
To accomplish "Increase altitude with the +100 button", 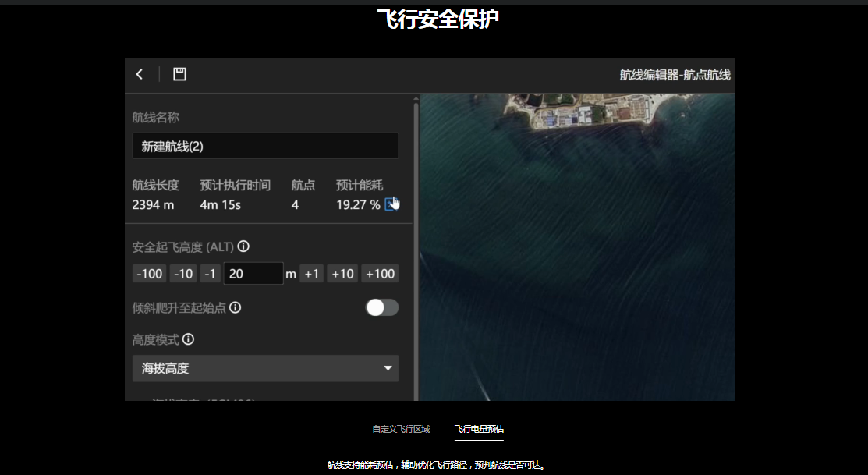I will pyautogui.click(x=380, y=274).
